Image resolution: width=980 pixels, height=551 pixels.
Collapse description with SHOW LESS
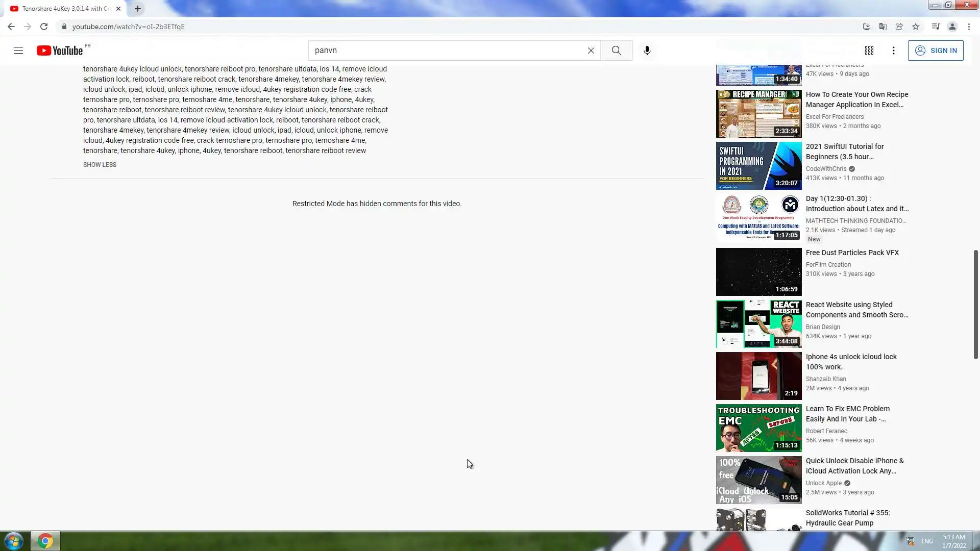(x=100, y=165)
